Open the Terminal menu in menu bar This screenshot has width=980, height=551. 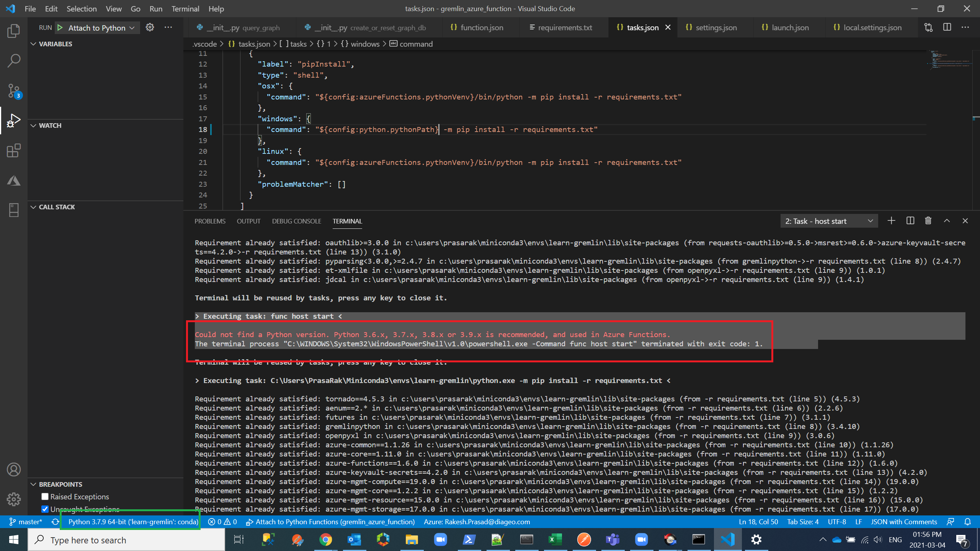point(185,8)
